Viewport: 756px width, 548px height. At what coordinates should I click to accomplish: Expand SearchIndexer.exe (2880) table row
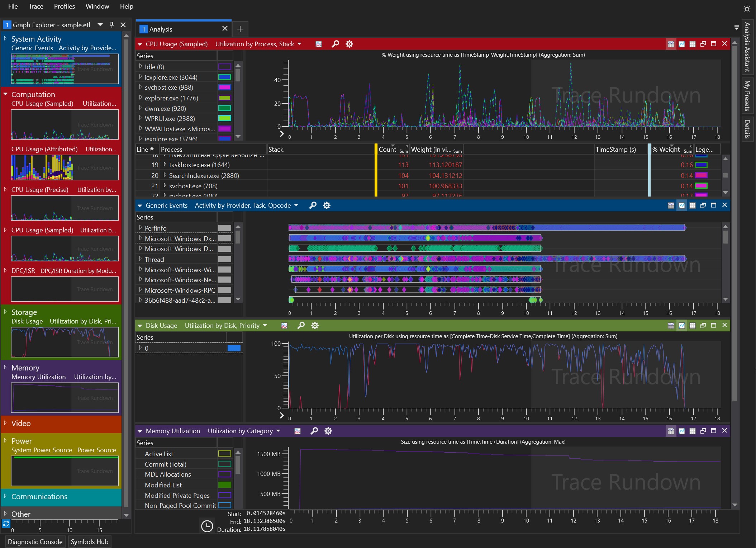(165, 175)
